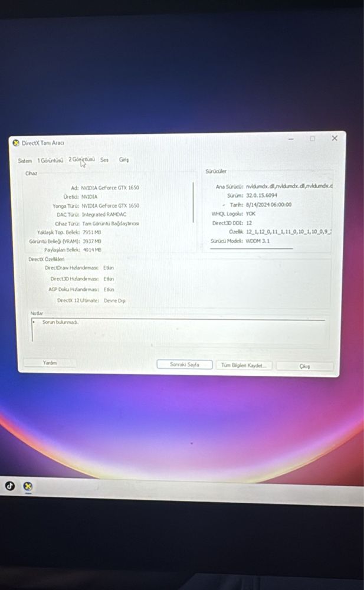
Task: Select driver version 32.0.15.6094
Action: (x=261, y=195)
